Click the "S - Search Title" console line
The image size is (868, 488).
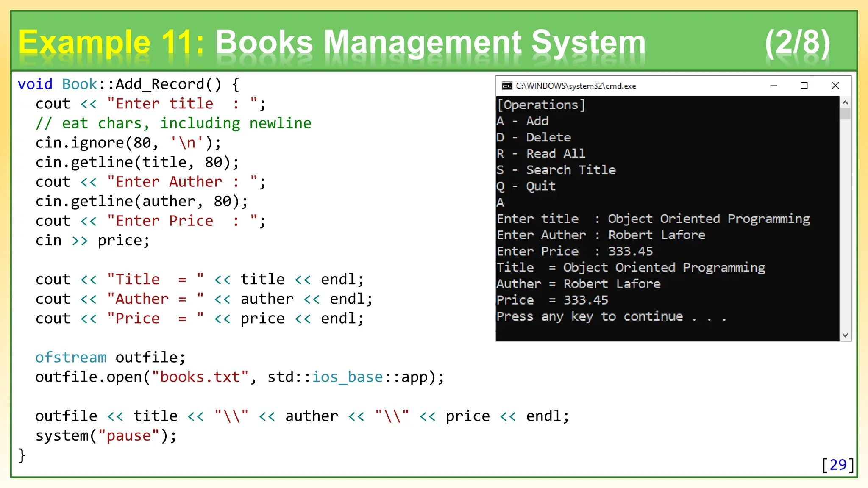click(x=556, y=170)
